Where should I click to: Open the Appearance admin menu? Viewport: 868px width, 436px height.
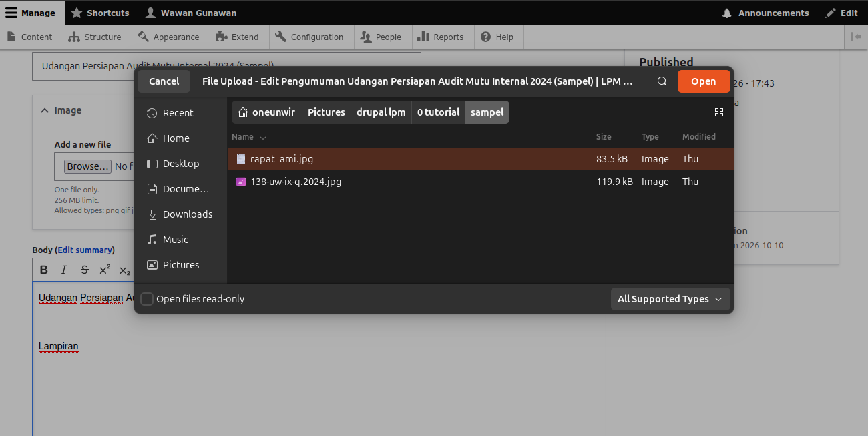click(x=170, y=37)
